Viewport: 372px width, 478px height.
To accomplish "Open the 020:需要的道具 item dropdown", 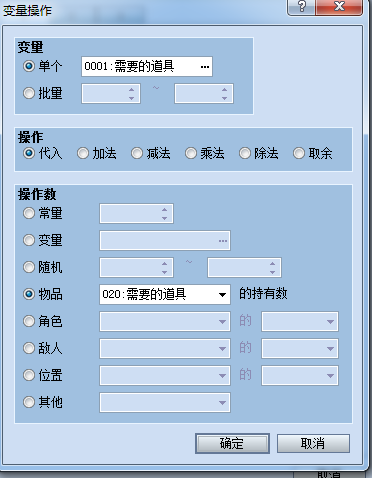I will pyautogui.click(x=165, y=294).
